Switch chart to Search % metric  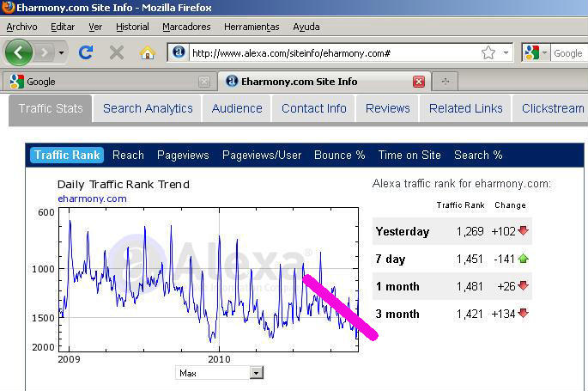[478, 155]
